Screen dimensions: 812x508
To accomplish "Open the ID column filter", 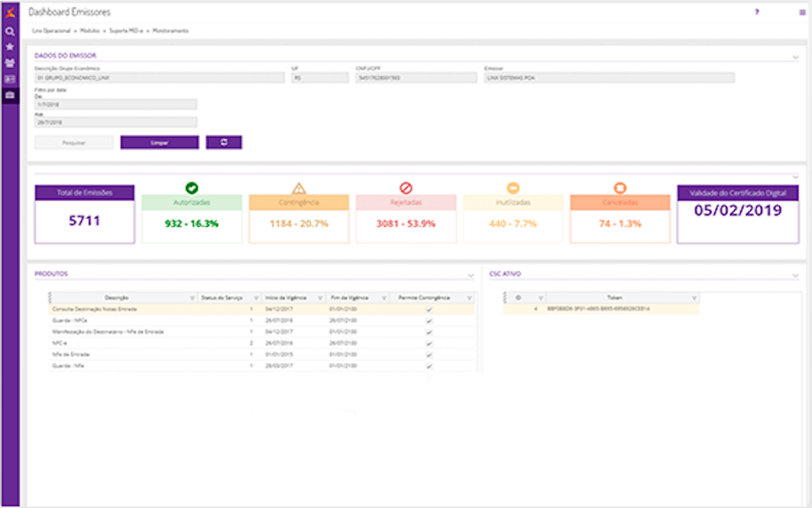I will point(540,298).
